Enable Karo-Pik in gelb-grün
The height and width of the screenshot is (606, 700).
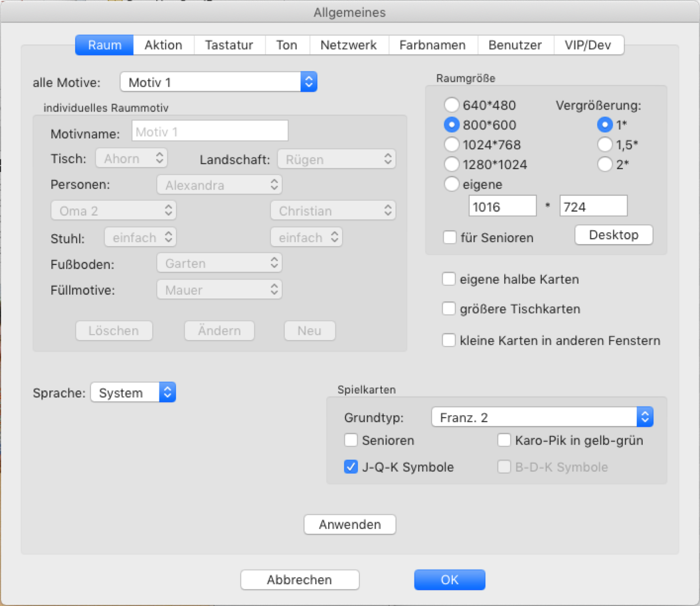[504, 440]
